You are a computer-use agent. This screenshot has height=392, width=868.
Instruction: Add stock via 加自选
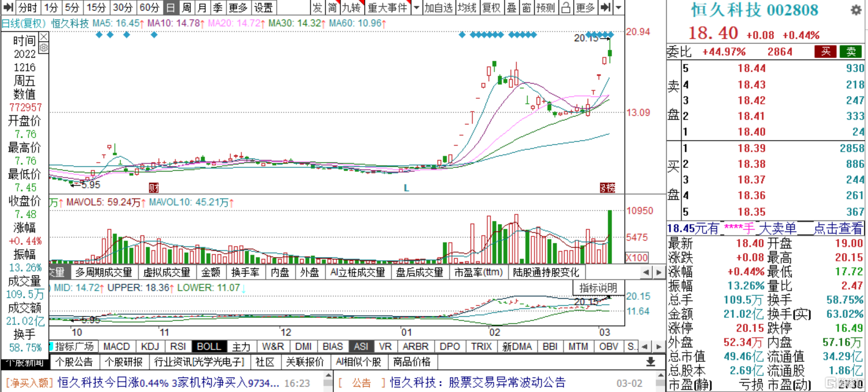439,7
